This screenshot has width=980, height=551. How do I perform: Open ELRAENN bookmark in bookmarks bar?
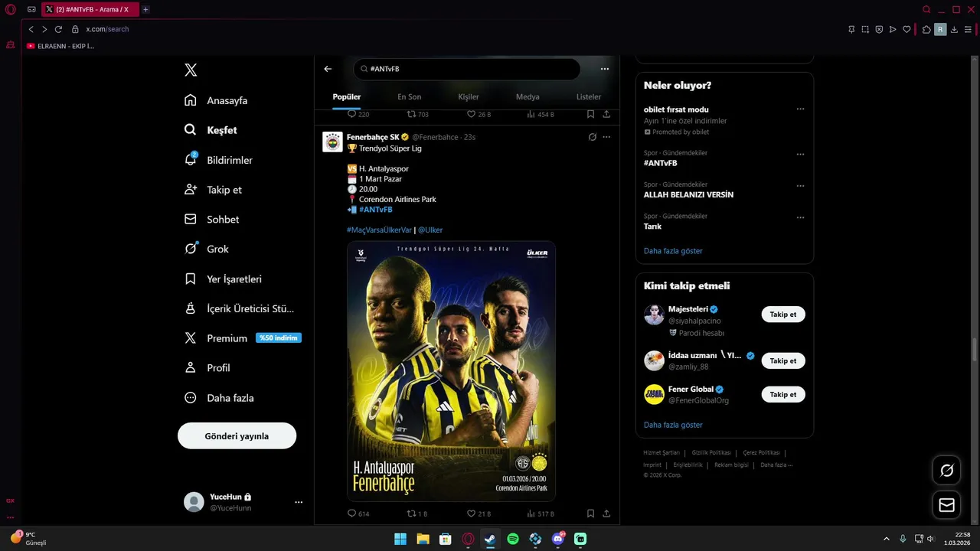(60, 46)
